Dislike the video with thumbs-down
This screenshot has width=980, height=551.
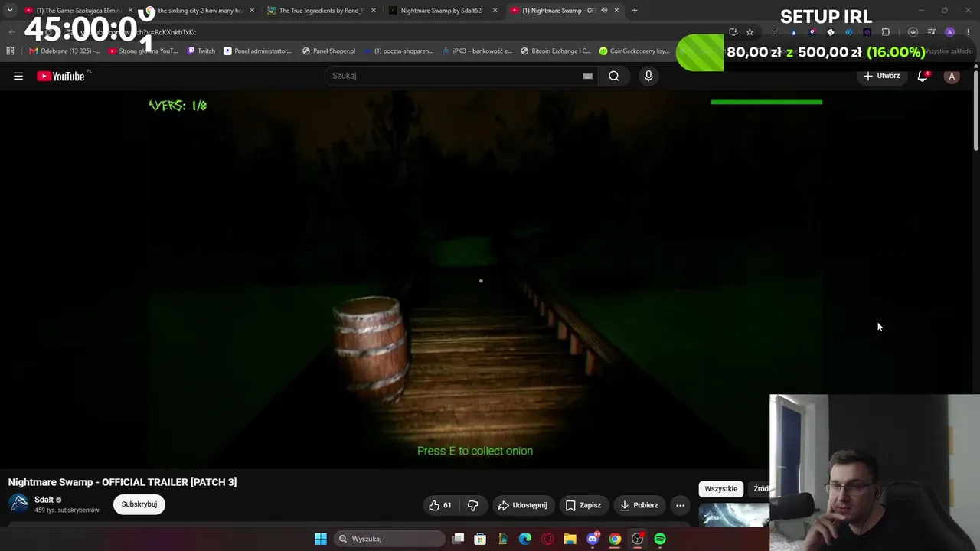point(472,505)
